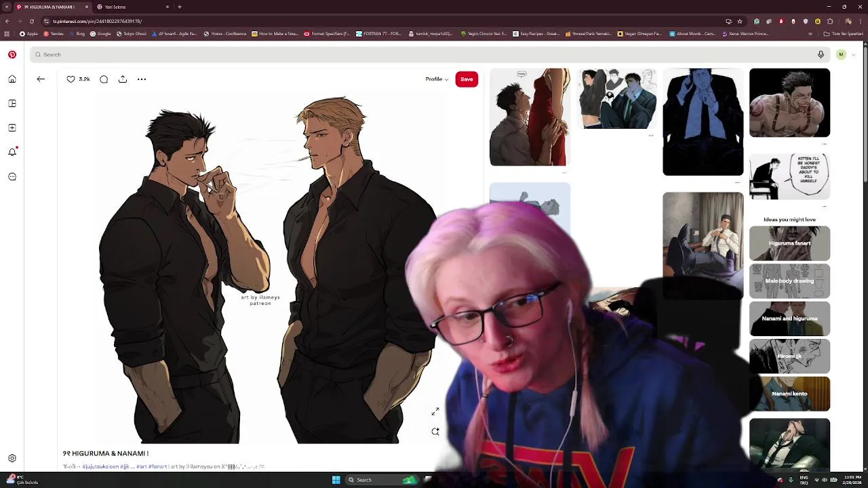Open the 'KITTEN I'LL BE HONEST' comic pin
Screen dimensions: 868x488
(x=789, y=176)
